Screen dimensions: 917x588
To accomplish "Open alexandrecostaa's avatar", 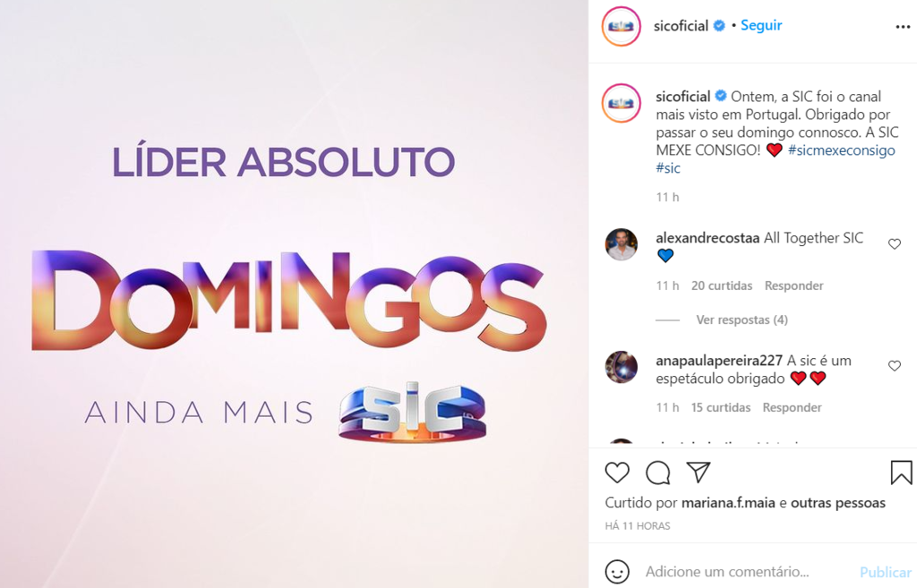I will 621,244.
